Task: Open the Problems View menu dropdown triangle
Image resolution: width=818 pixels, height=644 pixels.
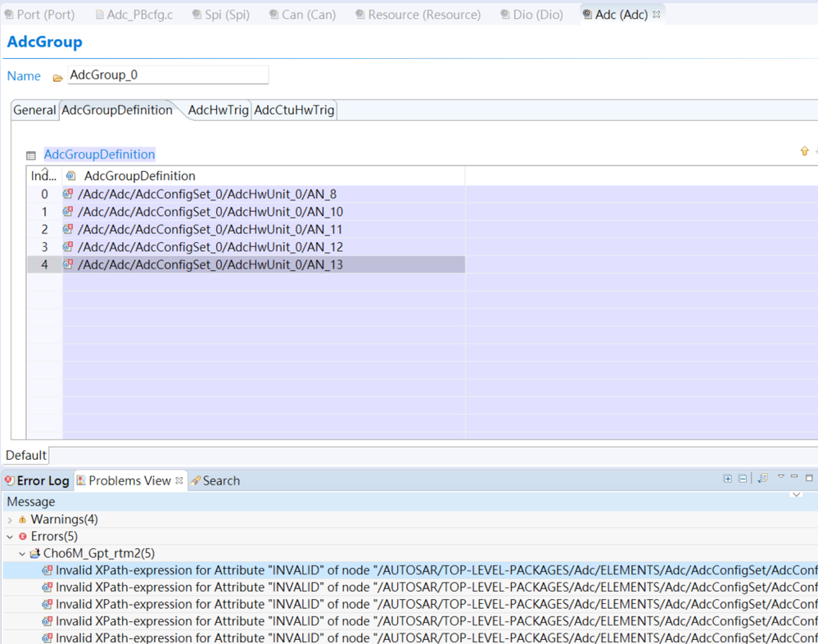Action: click(x=781, y=476)
